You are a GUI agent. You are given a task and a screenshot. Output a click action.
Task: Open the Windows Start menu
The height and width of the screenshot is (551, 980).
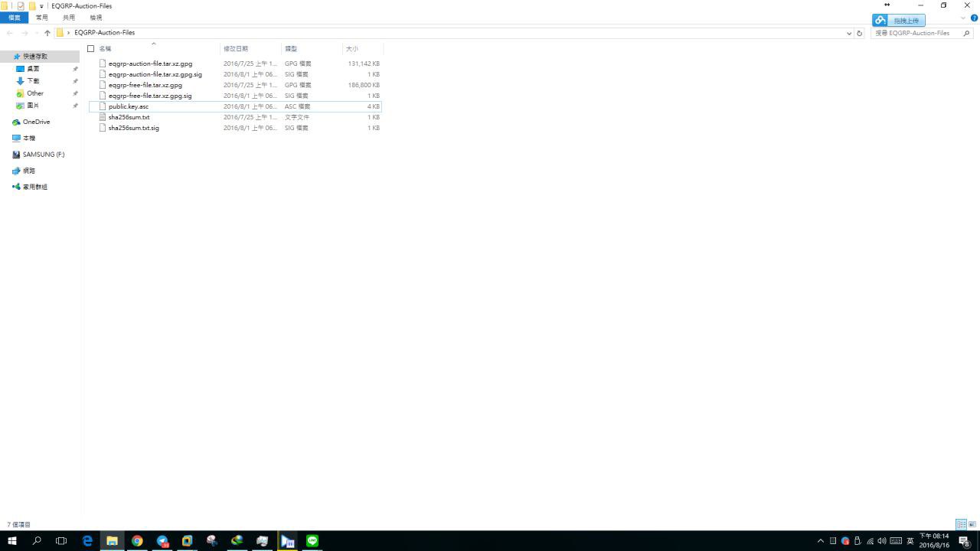(12, 541)
